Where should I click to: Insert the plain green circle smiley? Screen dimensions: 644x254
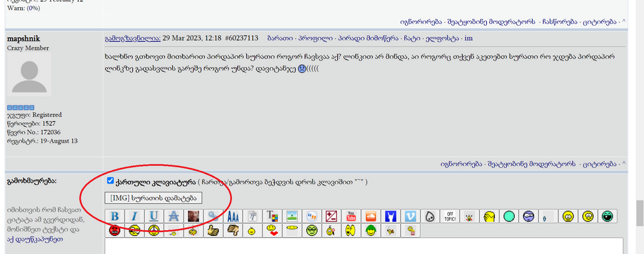pyautogui.click(x=509, y=216)
